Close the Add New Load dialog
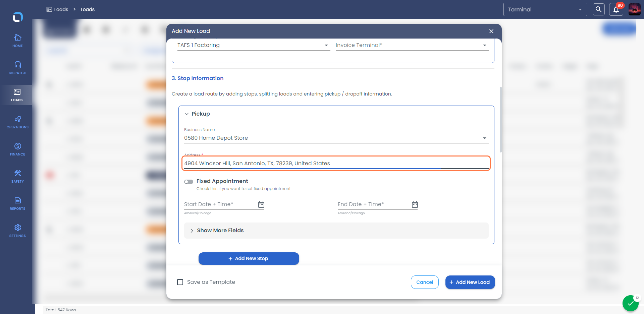644x314 pixels. 491,31
